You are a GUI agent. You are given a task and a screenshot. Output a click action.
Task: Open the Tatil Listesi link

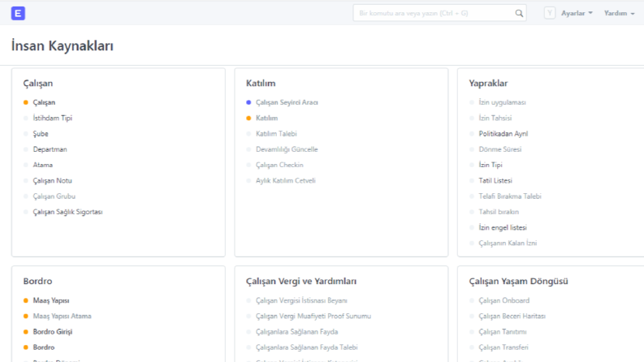coord(495,180)
